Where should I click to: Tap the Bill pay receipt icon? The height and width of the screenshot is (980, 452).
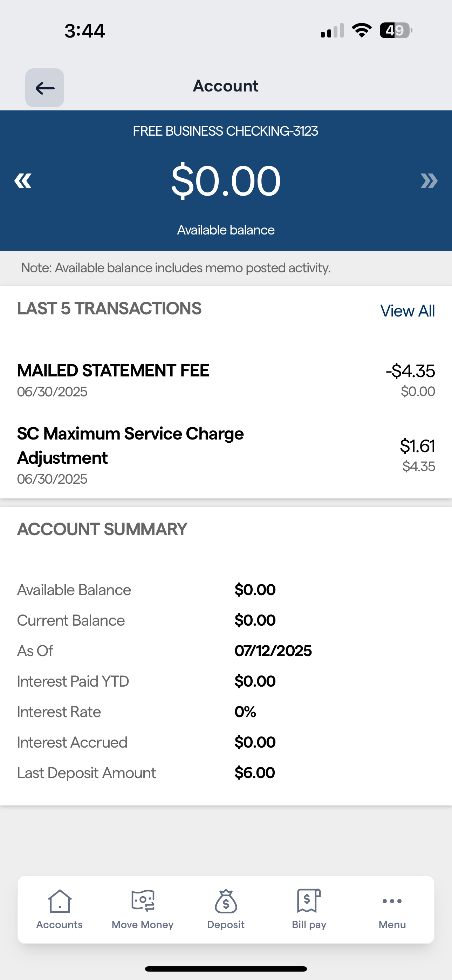pyautogui.click(x=309, y=901)
